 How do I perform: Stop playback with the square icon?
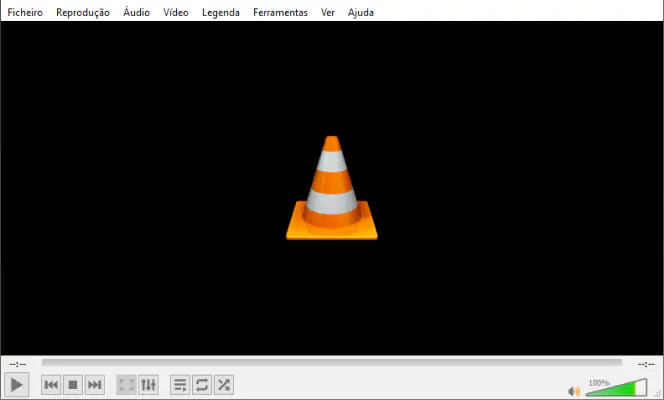pos(73,385)
